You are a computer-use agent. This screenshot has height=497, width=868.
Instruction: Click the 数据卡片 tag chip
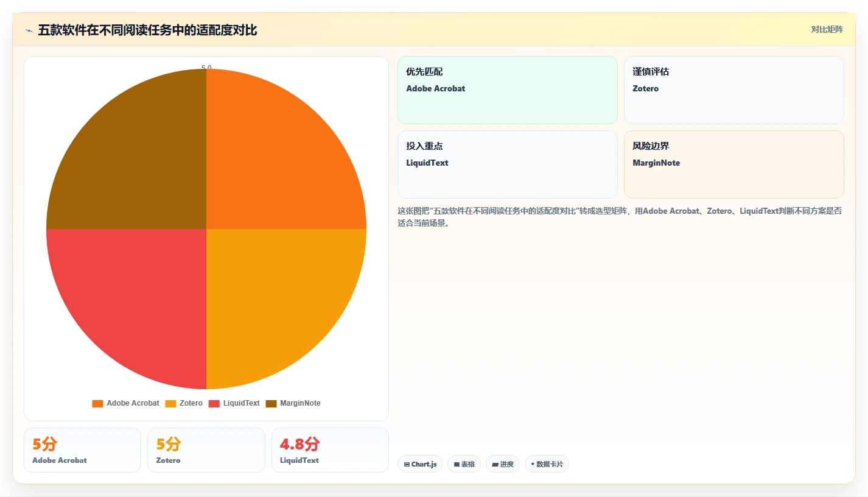[x=547, y=464]
